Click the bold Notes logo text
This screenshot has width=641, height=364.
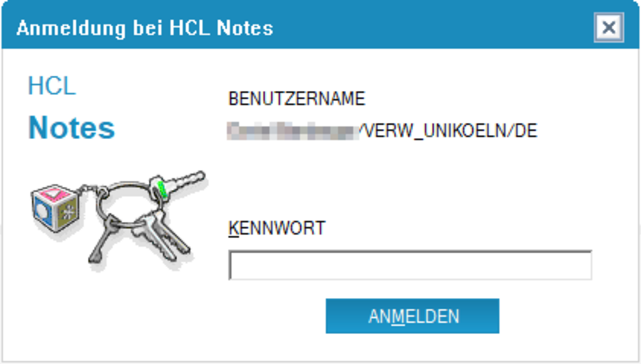[x=72, y=128]
